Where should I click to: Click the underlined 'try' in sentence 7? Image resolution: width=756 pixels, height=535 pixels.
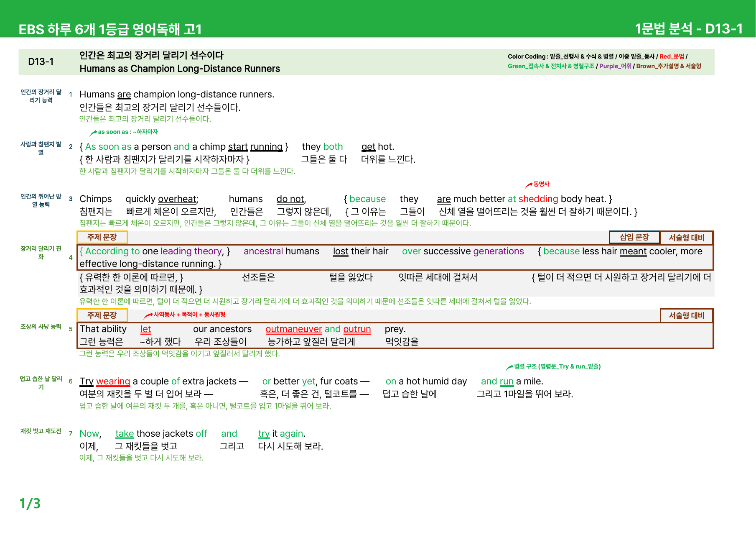coord(264,434)
